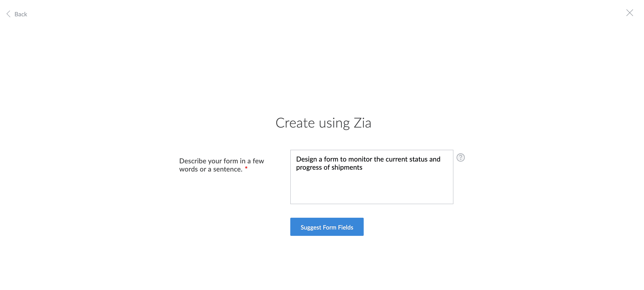The image size is (644, 290).
Task: Click the word 'Zia' in the title
Action: point(362,123)
